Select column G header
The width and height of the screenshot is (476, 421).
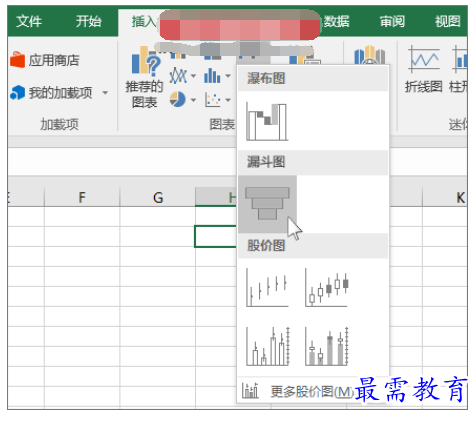(158, 197)
